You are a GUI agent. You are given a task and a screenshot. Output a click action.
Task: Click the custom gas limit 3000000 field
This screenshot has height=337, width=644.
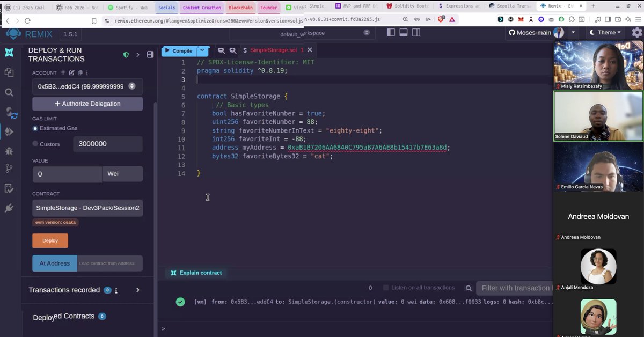tap(108, 144)
